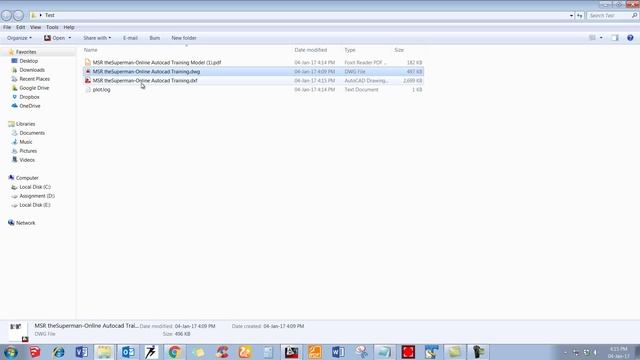
Task: Open the Videos library
Action: pyautogui.click(x=27, y=160)
